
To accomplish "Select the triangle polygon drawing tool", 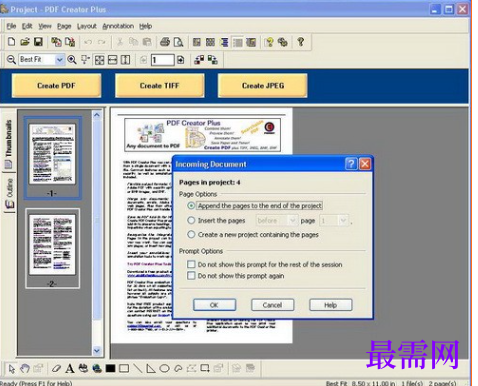I will click(151, 368).
